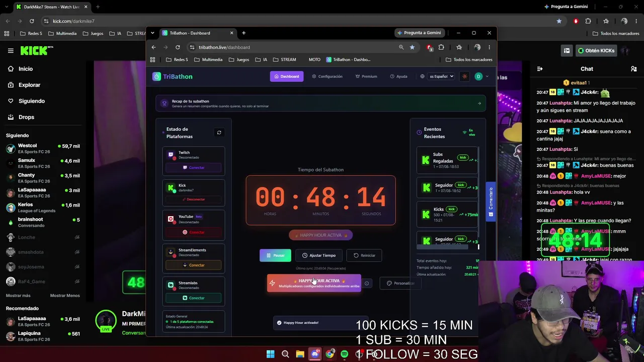The image size is (644, 362).
Task: Open the Personalizar options
Action: [400, 284]
